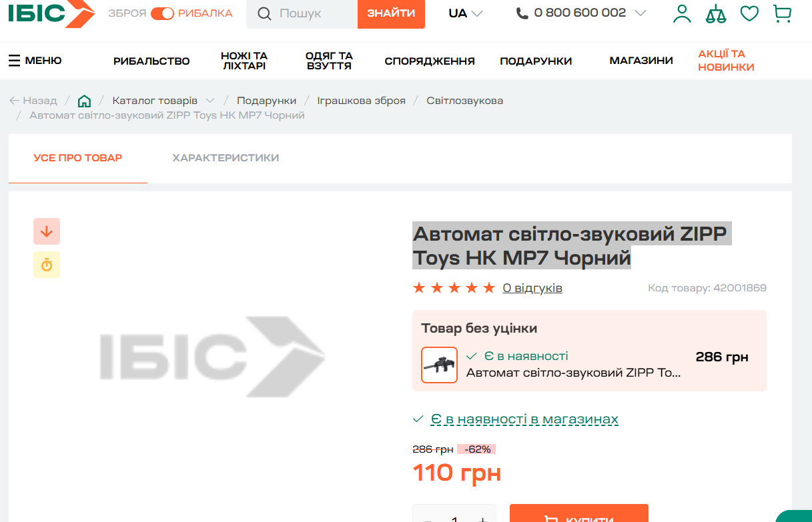Expand the Каталог товарів breadcrumb chevron
This screenshot has height=522, width=812.
(x=210, y=101)
